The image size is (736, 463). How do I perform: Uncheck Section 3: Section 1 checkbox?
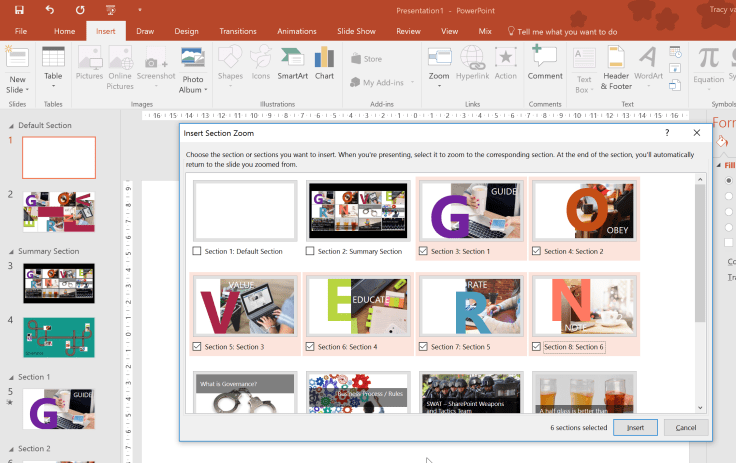click(423, 251)
